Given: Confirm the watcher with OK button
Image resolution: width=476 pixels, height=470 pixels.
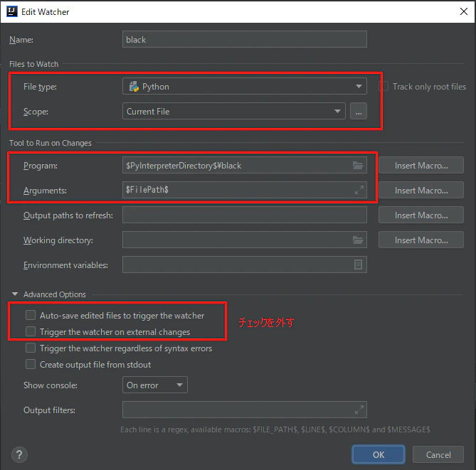Looking at the screenshot, I should click(379, 454).
